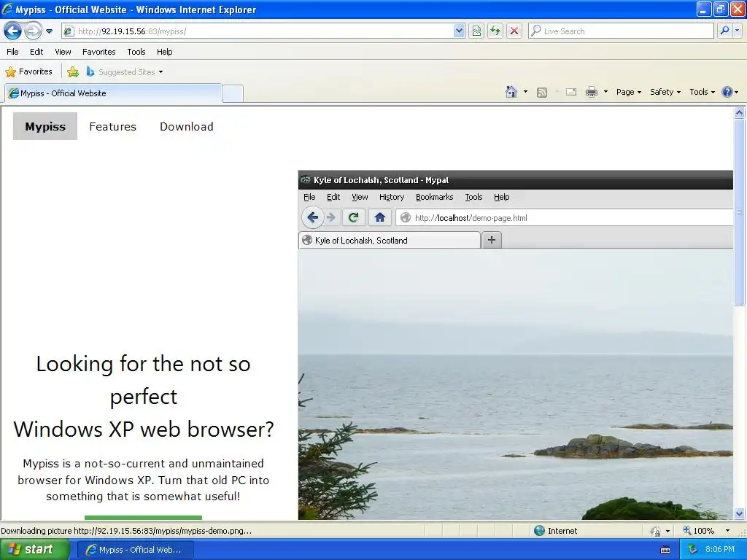Viewport: 747px width, 560px height.
Task: Focus the Live Search box
Action: tap(622, 31)
